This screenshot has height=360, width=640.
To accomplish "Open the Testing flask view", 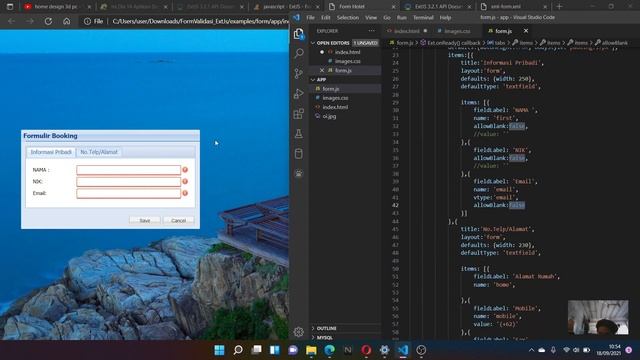I will (x=299, y=133).
